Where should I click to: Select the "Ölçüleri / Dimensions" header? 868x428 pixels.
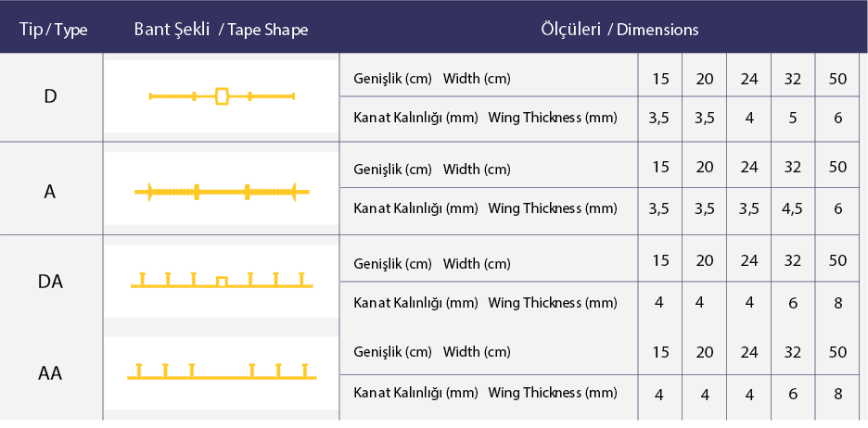619,30
